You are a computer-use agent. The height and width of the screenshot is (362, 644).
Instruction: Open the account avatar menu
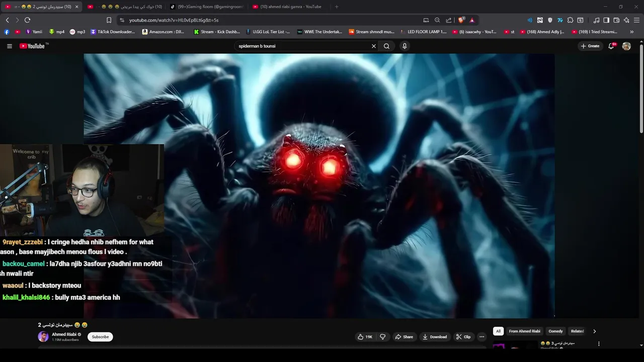click(626, 46)
